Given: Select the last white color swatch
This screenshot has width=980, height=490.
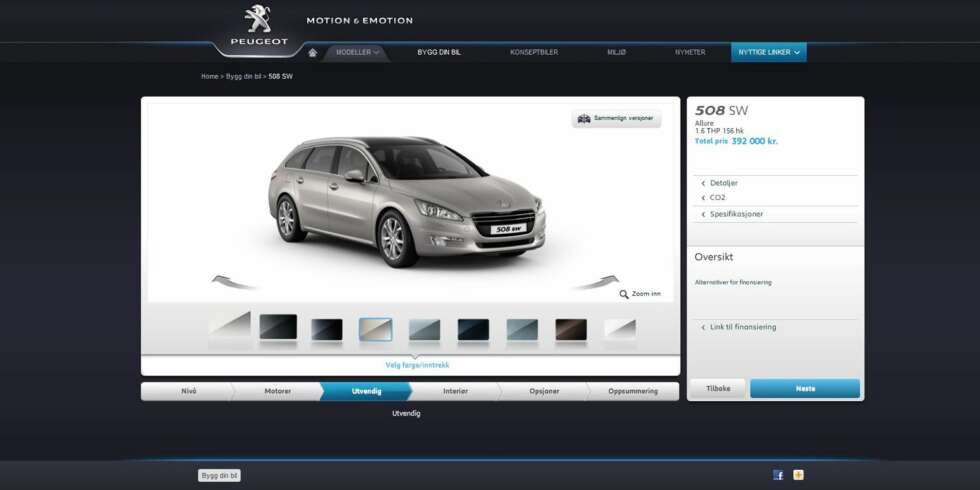Looking at the screenshot, I should 620,329.
